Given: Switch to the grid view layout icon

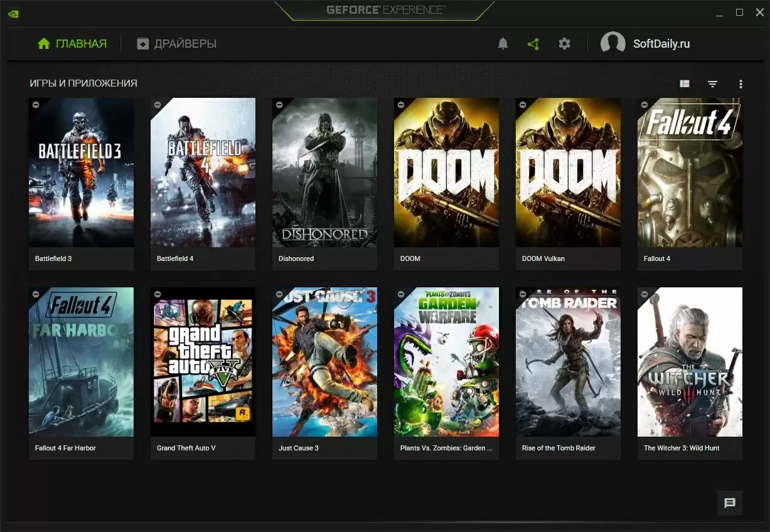Looking at the screenshot, I should click(x=685, y=83).
